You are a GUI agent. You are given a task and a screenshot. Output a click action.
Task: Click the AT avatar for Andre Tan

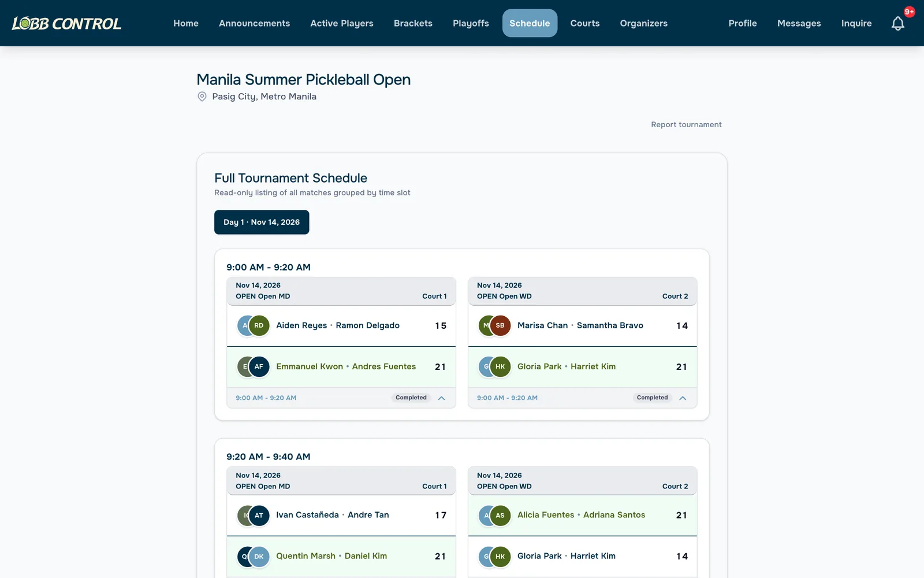pyautogui.click(x=259, y=515)
